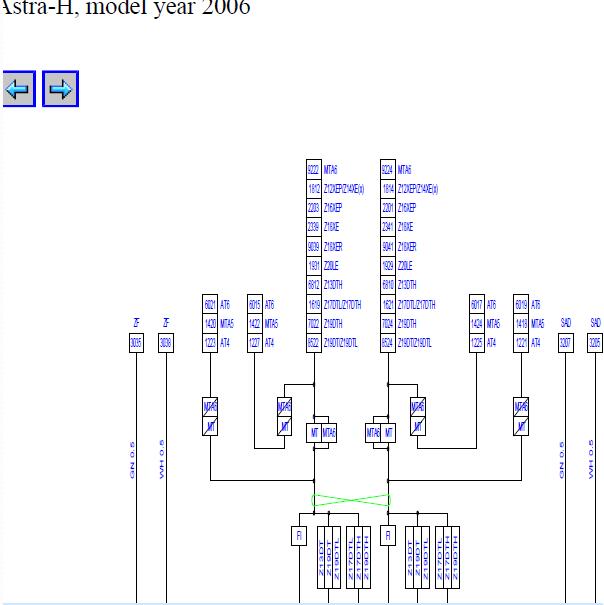Open reference box 1420 MTA5
The width and height of the screenshot is (604, 605).
(210, 323)
